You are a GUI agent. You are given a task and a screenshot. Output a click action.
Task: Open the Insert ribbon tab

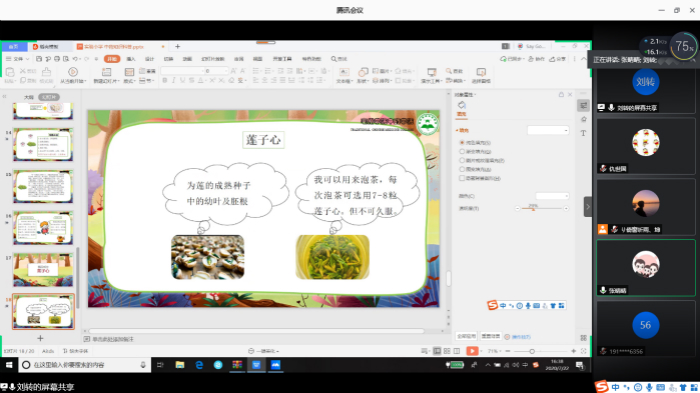[x=131, y=59]
